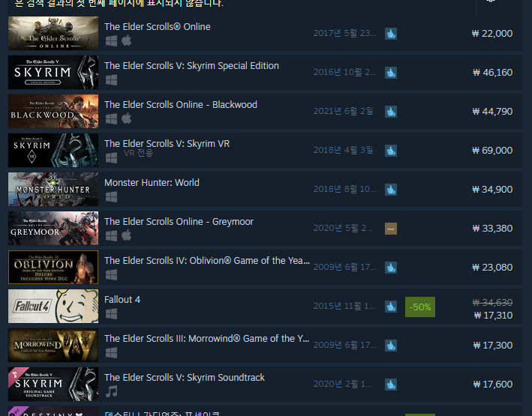The image size is (532, 416).
Task: Click thumbs-up review icon for Skyrim Soundtrack
Action: (391, 385)
